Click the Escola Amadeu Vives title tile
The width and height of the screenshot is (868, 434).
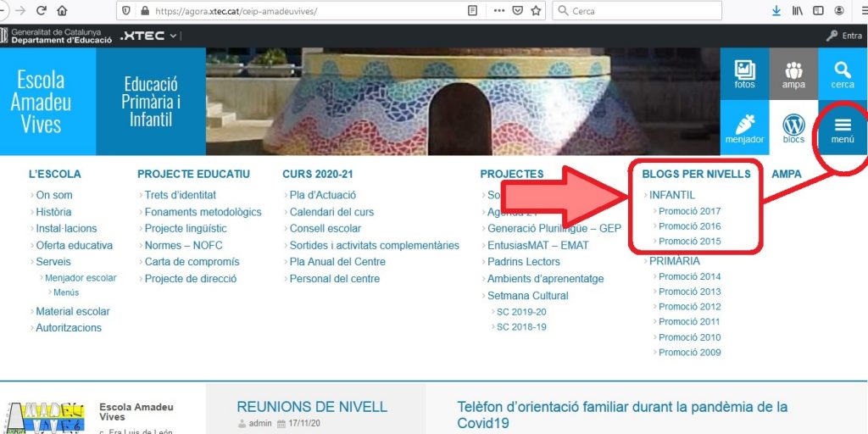[41, 102]
